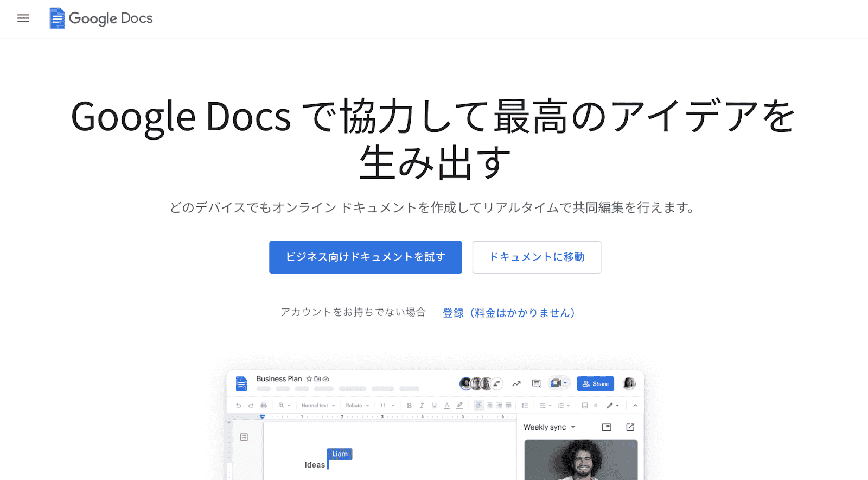This screenshot has width=868, height=480.
Task: Select justify alignment
Action: click(508, 406)
